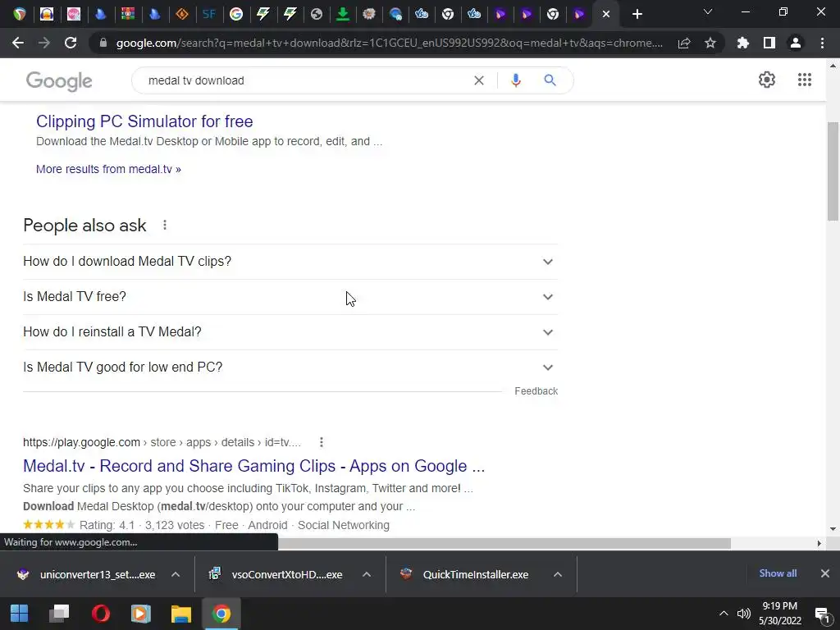
Task: Go forward to the next page
Action: (44, 43)
